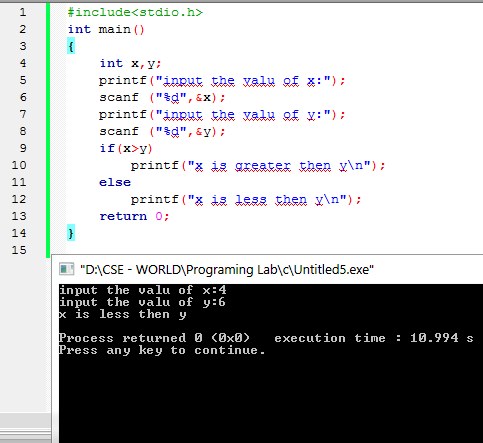
Task: Click the "return 0;" statement
Action: coord(134,216)
